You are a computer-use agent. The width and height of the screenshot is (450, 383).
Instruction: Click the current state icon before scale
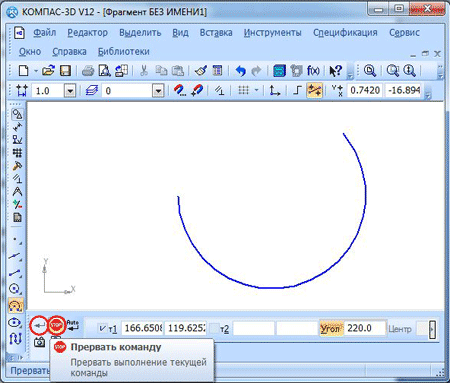pyautogui.click(x=22, y=90)
